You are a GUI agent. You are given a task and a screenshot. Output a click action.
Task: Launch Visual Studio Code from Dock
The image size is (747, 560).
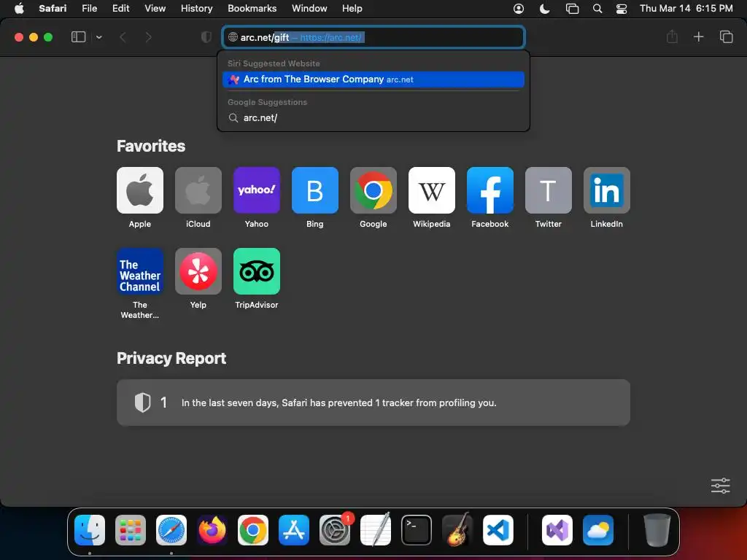click(x=498, y=530)
